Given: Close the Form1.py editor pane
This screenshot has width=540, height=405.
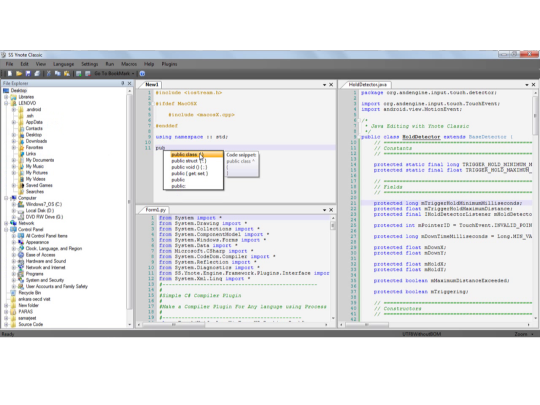Looking at the screenshot, I should pyautogui.click(x=331, y=210).
